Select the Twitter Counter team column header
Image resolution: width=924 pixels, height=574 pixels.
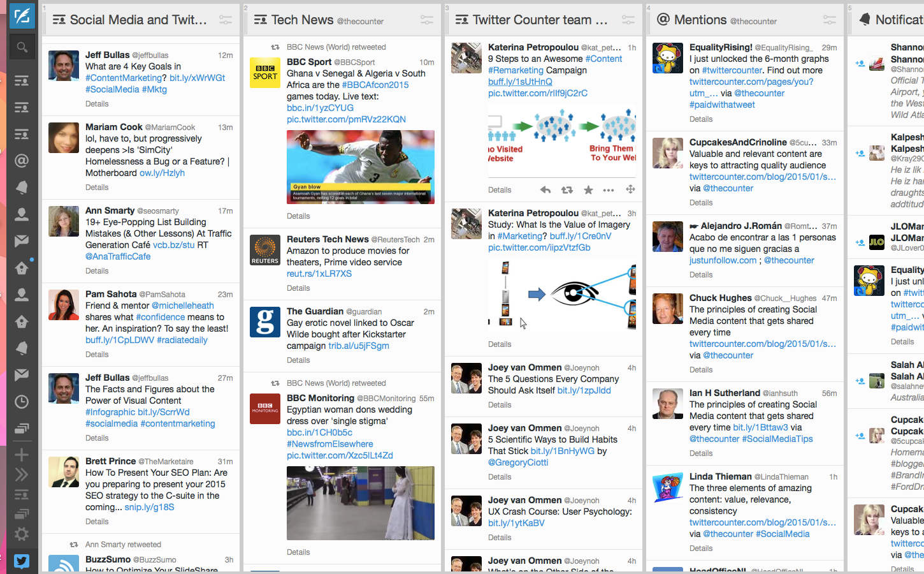pyautogui.click(x=540, y=20)
